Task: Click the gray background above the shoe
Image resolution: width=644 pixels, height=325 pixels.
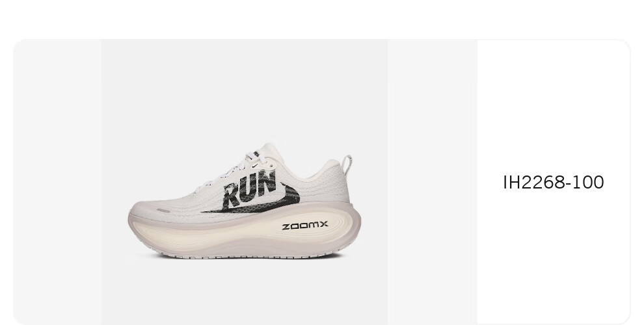Action: [x=245, y=90]
